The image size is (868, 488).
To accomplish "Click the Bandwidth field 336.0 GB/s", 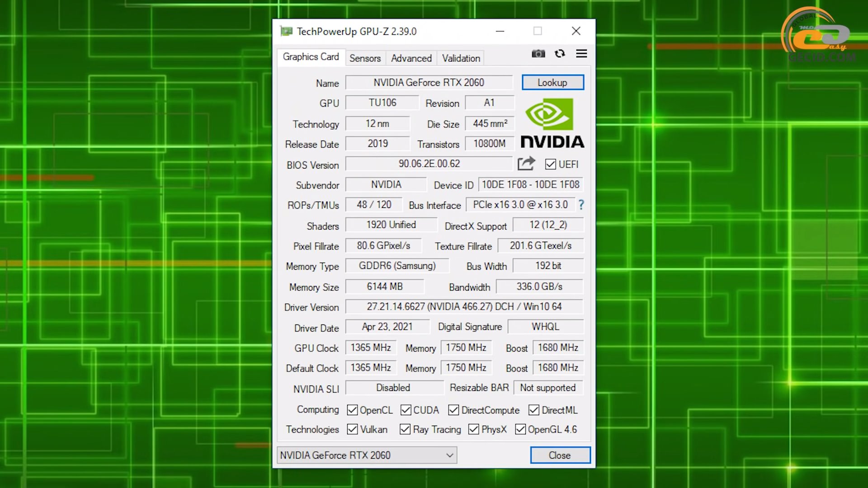I will pos(540,286).
